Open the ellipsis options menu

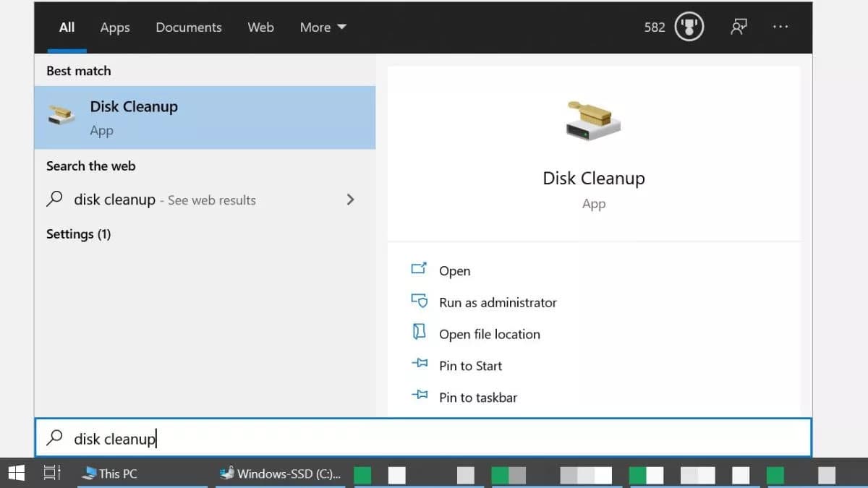point(780,27)
